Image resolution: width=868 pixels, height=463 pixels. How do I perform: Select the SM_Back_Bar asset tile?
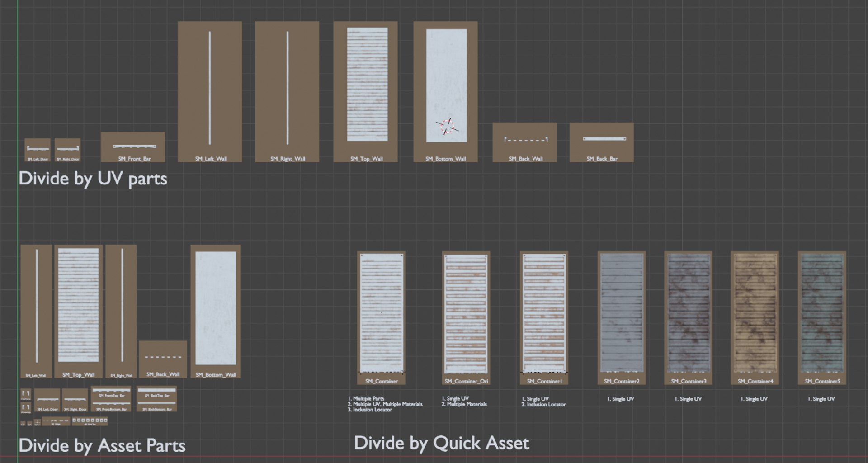(601, 142)
